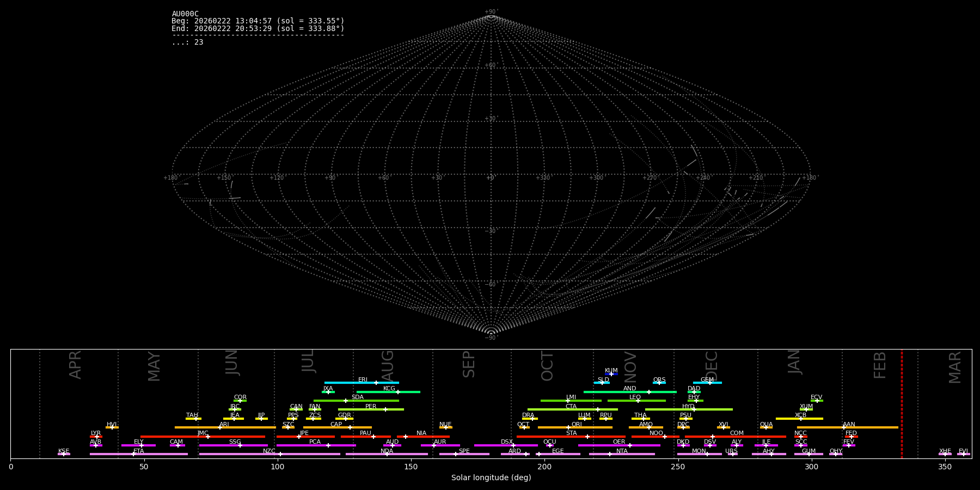Viewport: 980px width, 490px height.
Task: Click the APR month label
Action: (x=75, y=365)
